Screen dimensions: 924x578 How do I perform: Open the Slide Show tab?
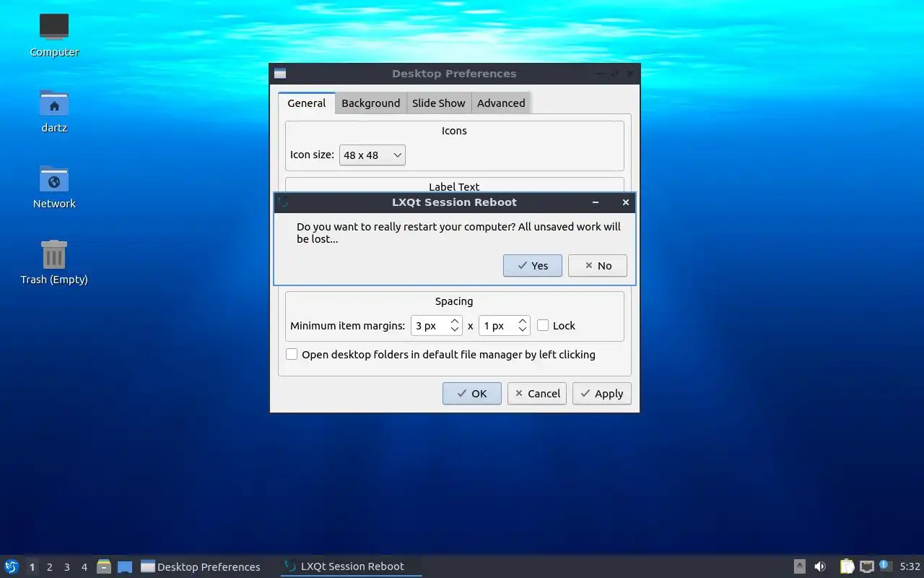click(439, 103)
